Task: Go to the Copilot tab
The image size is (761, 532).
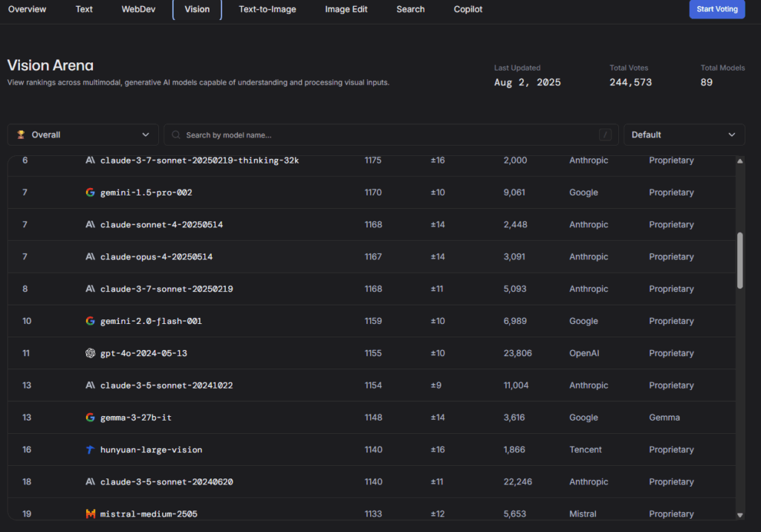Action: 468,9
